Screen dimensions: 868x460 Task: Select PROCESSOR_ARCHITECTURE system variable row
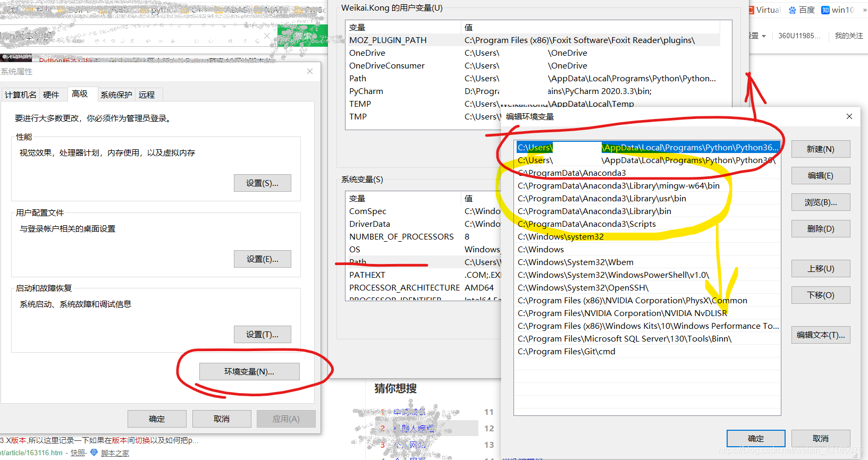click(424, 288)
